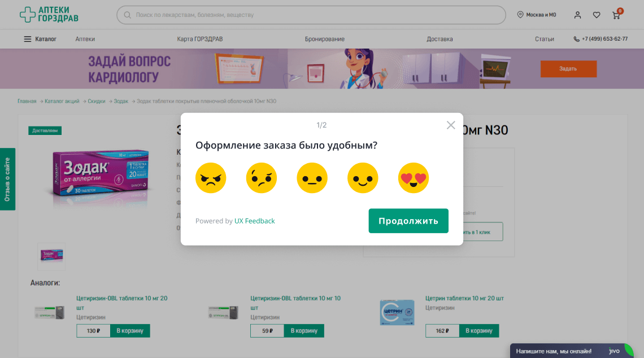Open the Jivo online chat widget
644x358 pixels.
tap(572, 351)
